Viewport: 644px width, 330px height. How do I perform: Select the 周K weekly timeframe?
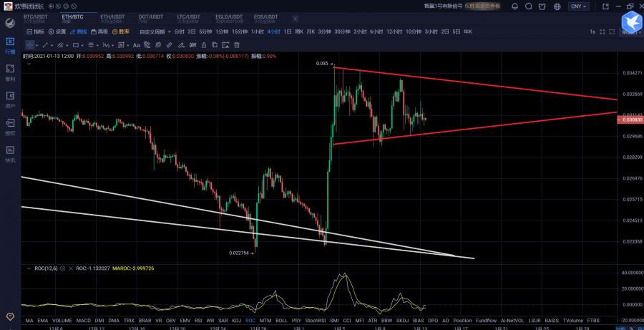(299, 31)
